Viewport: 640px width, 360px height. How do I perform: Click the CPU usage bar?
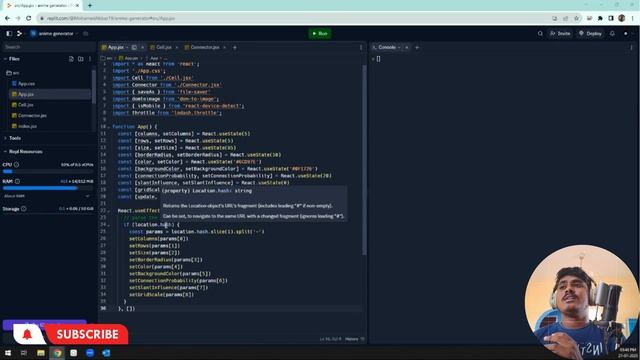[48, 171]
